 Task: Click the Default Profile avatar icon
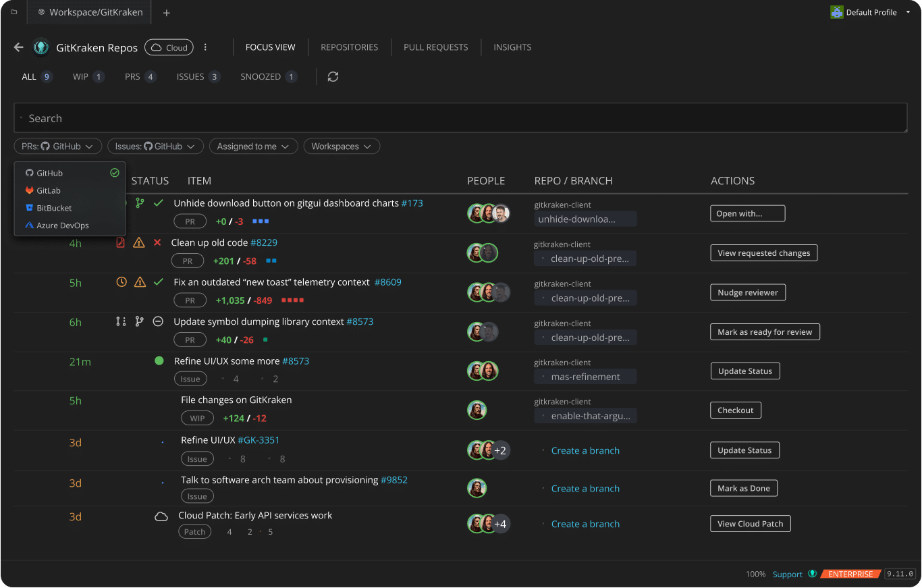click(x=837, y=12)
